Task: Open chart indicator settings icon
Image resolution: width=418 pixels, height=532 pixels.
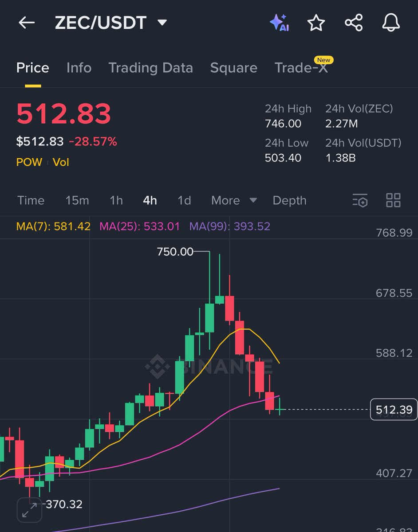Action: pos(360,200)
